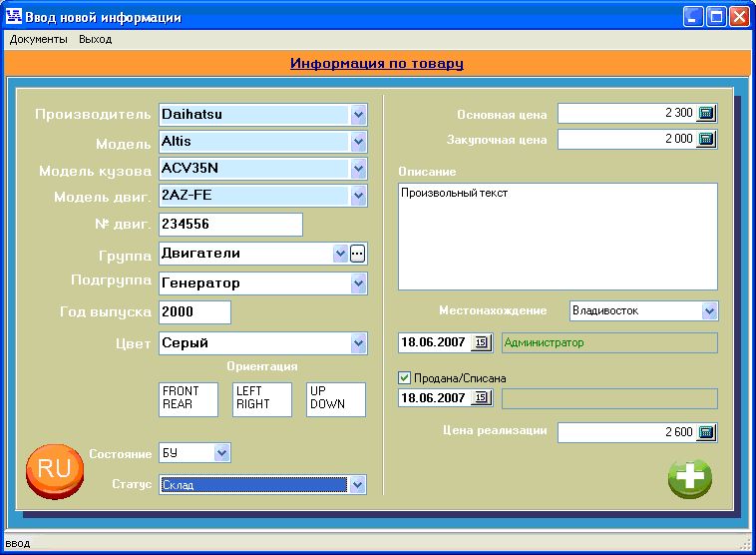Viewport: 756px width, 555px height.
Task: Click the Информация по товару header link
Action: 377,63
